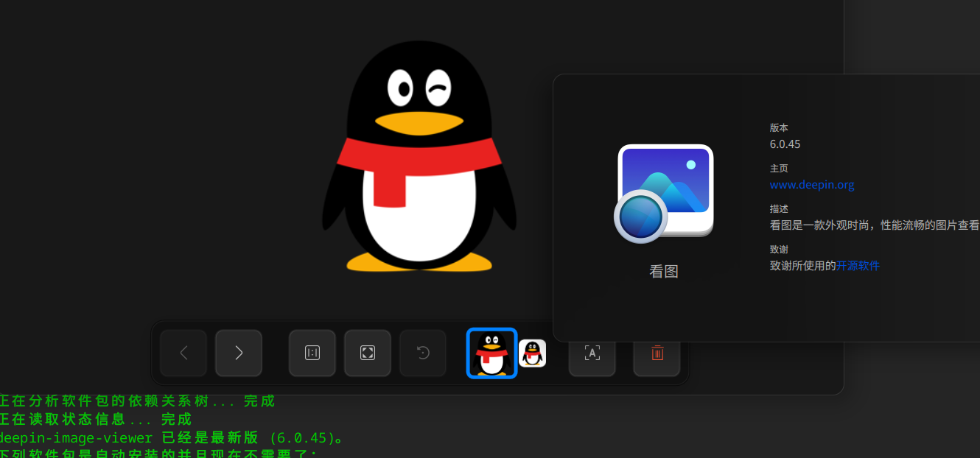The image size is (980, 458).
Task: Go to the previous image
Action: pos(183,353)
